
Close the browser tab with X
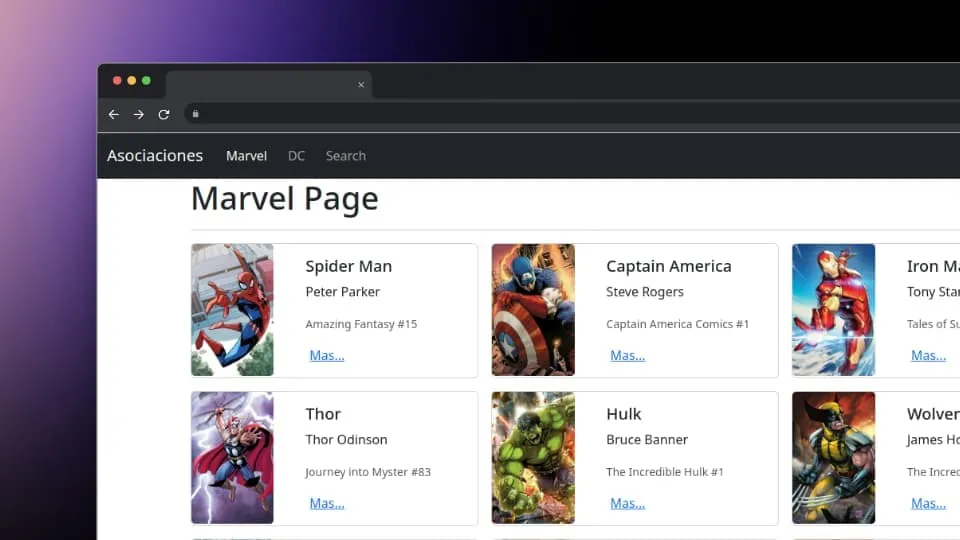361,85
